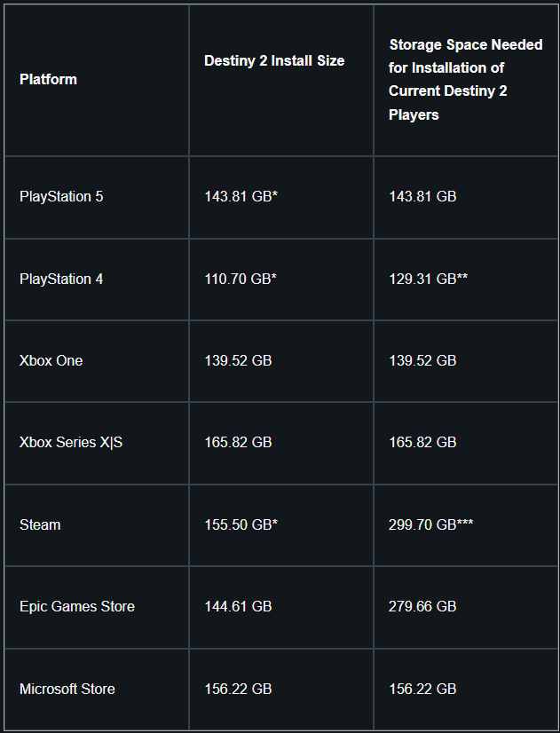This screenshot has width=560, height=733.
Task: Click the Xbox One platform cell
Action: click(x=51, y=360)
